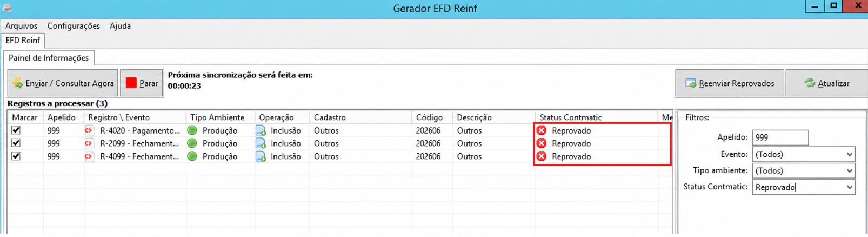Click Reprovado status text in R-4099 row
Image resolution: width=868 pixels, height=237 pixels.
pos(571,156)
